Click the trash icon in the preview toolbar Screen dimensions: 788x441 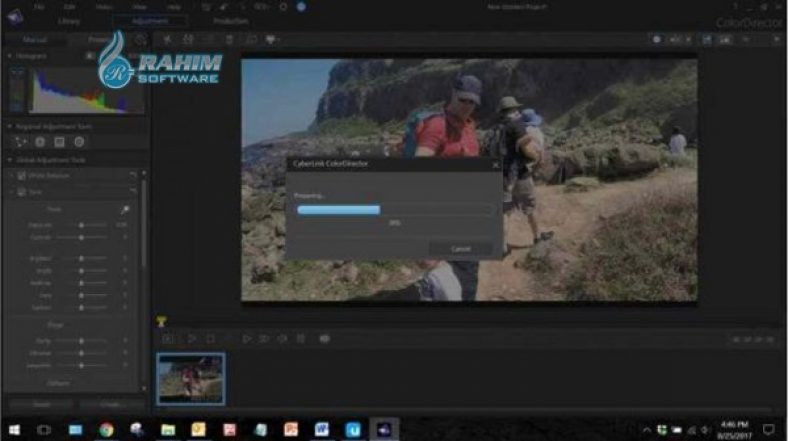pyautogui.click(x=229, y=40)
